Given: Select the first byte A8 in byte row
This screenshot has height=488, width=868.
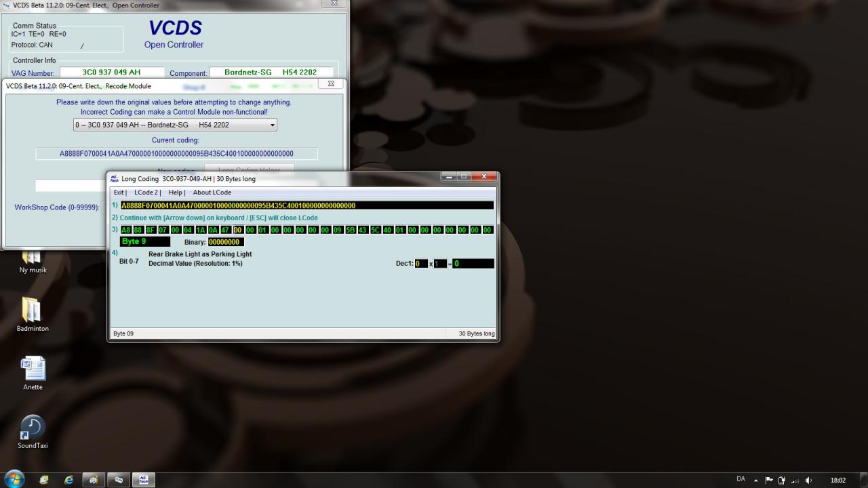Looking at the screenshot, I should [x=126, y=230].
